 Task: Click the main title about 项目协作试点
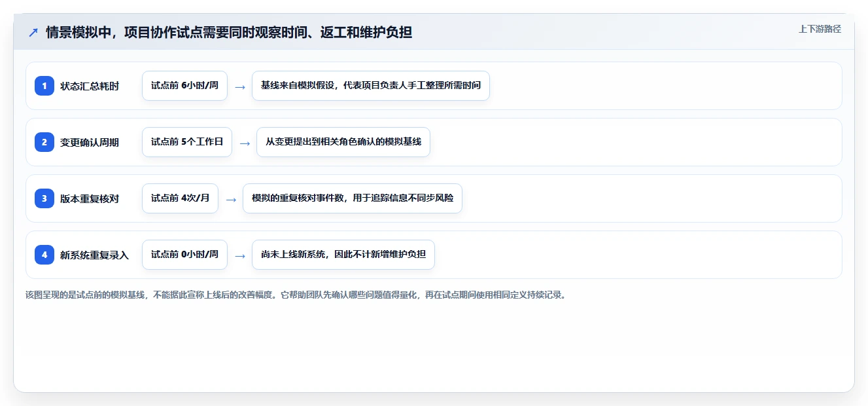pos(229,32)
